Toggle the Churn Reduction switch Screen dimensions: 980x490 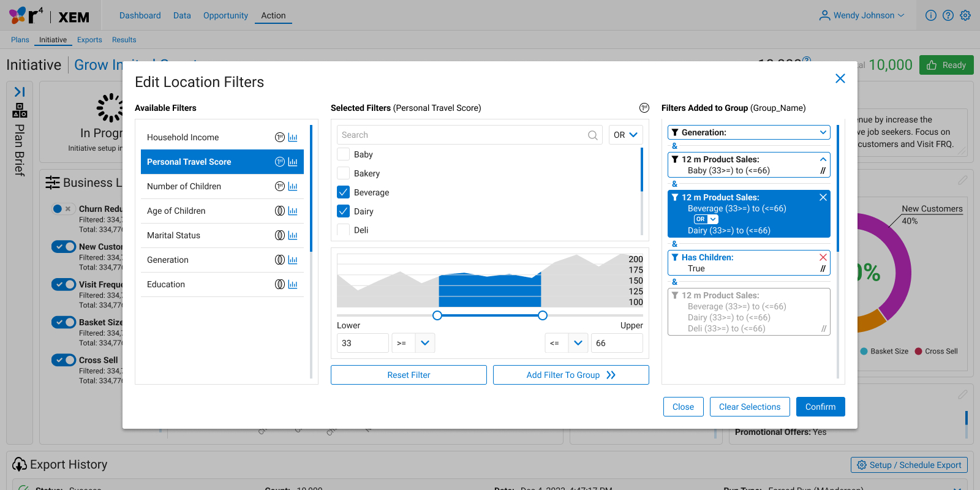coord(64,209)
